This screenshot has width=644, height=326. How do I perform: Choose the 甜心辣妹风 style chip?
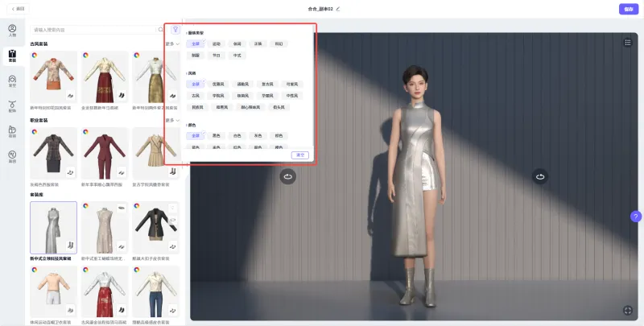pyautogui.click(x=250, y=107)
